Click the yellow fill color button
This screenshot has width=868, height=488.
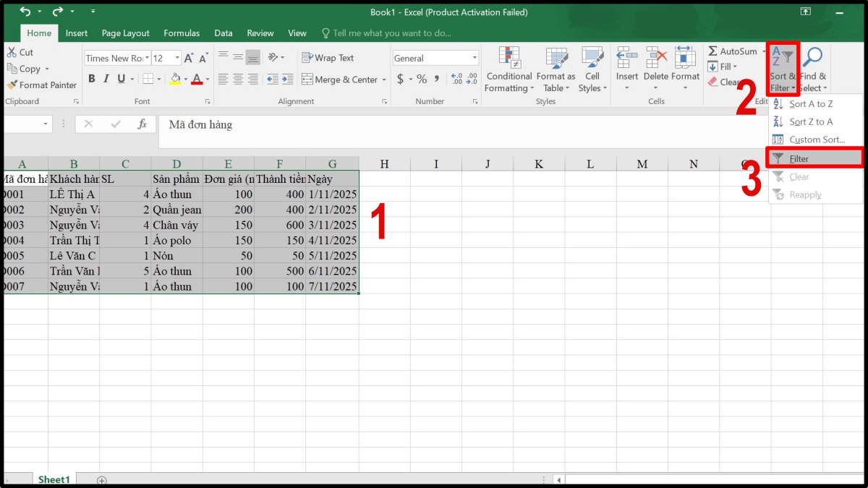[175, 79]
